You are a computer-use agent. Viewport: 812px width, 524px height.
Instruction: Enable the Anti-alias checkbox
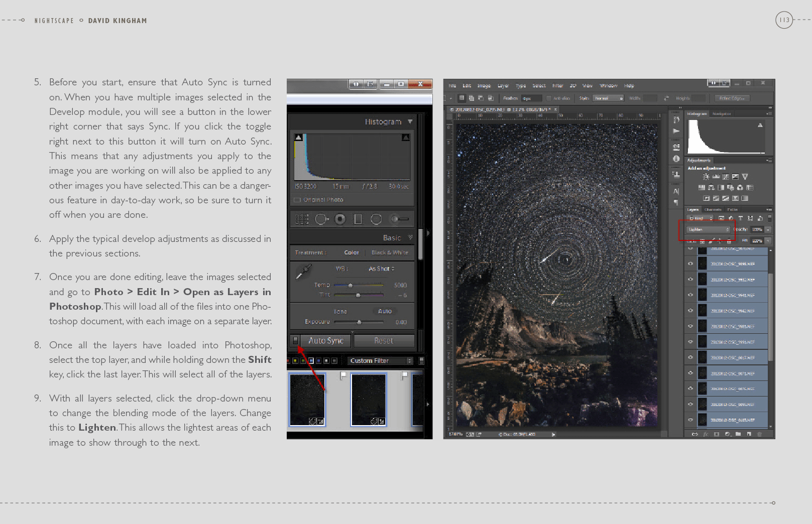pyautogui.click(x=549, y=98)
